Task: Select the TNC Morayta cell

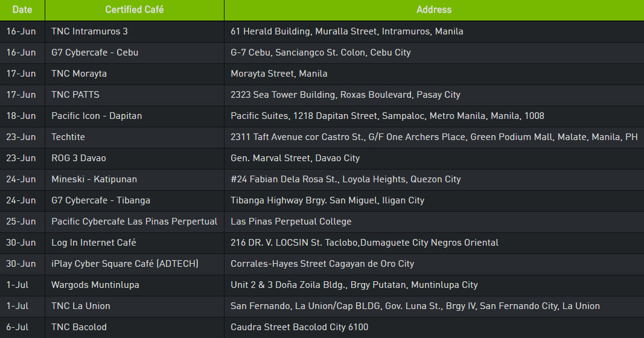Action: [135, 74]
